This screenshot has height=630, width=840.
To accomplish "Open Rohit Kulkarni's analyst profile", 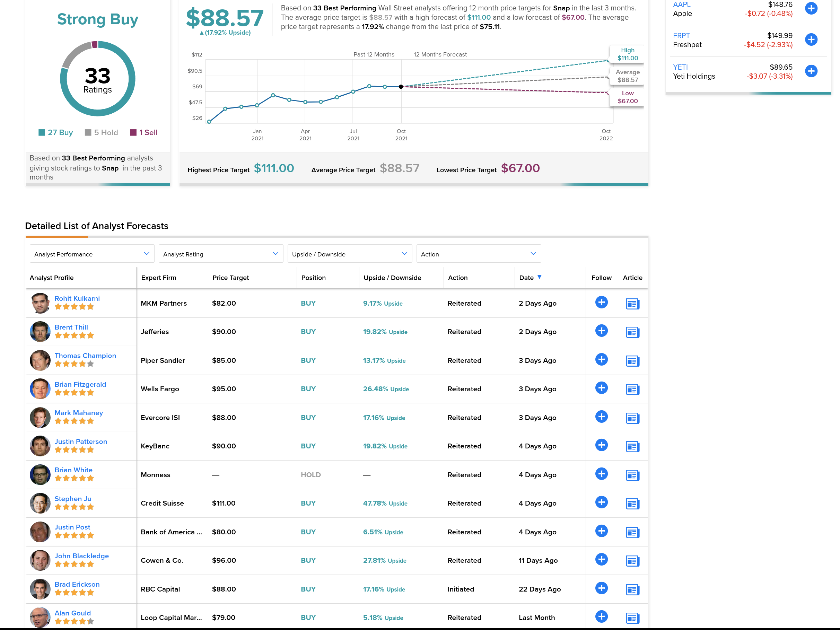I will 77,298.
